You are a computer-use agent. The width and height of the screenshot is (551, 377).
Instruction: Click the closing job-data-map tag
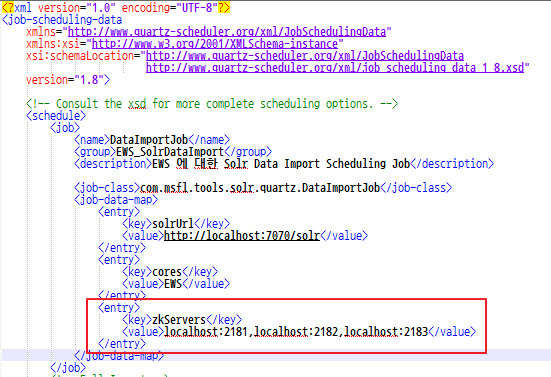(x=119, y=356)
